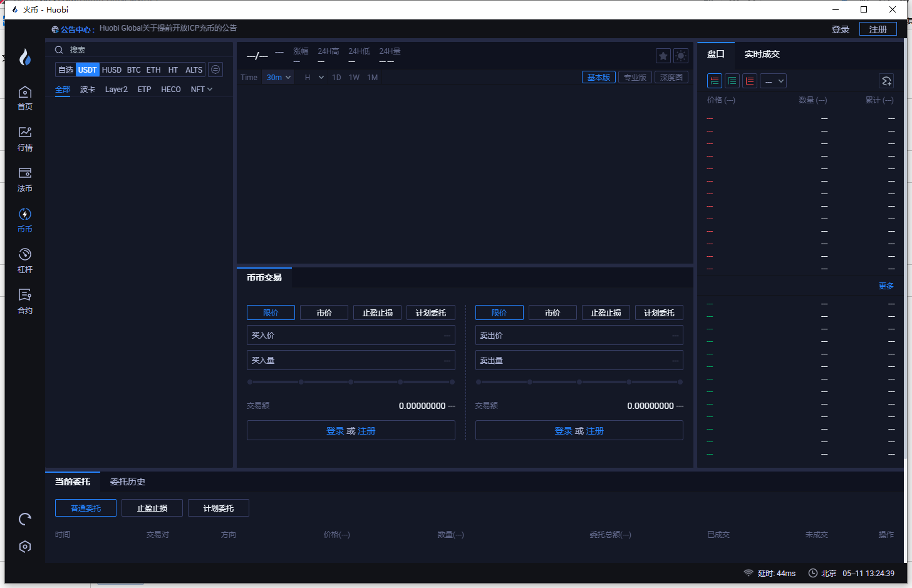Click the Huobi flame logo in sidebar
Image resolution: width=912 pixels, height=588 pixels.
(25, 58)
